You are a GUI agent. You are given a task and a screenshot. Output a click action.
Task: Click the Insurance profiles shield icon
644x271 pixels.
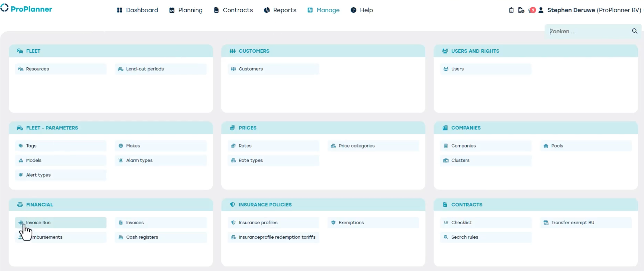pyautogui.click(x=233, y=223)
